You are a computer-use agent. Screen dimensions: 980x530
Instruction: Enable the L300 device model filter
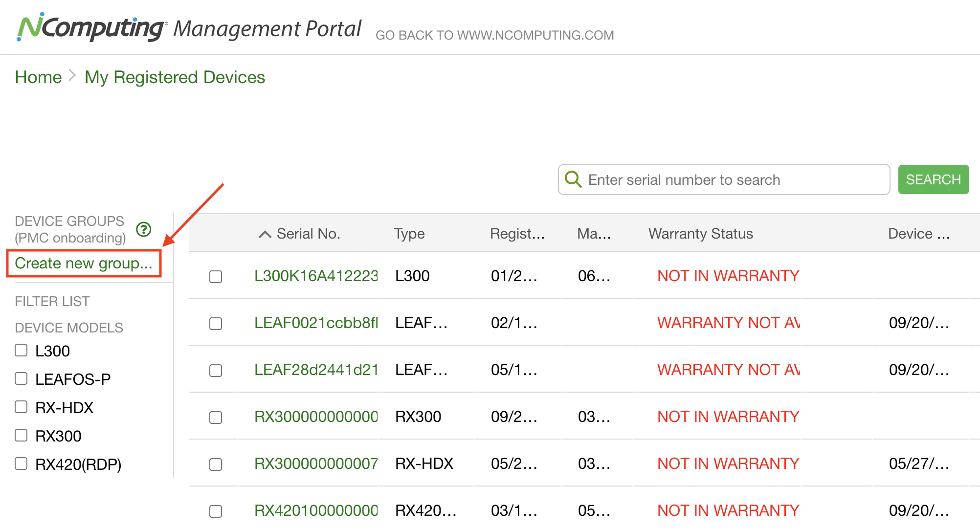pos(21,350)
